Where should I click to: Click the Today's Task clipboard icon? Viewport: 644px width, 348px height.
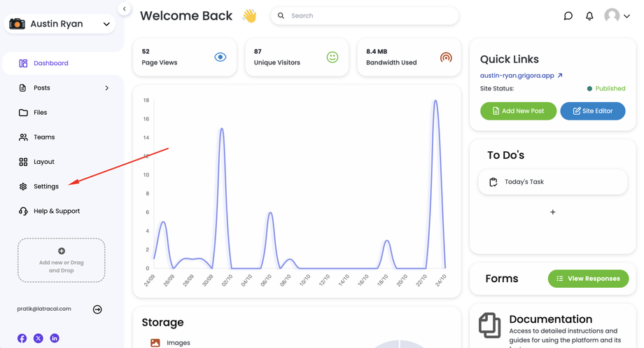tap(493, 182)
